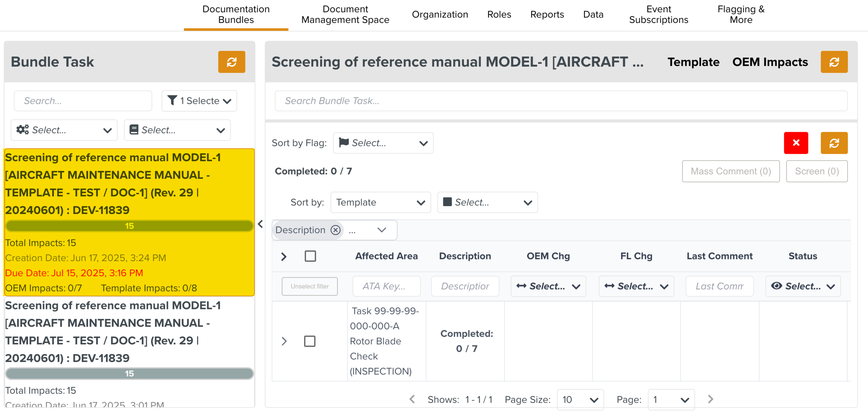Image resolution: width=868 pixels, height=411 pixels.
Task: Switch to Document Management Space tab
Action: 345,15
